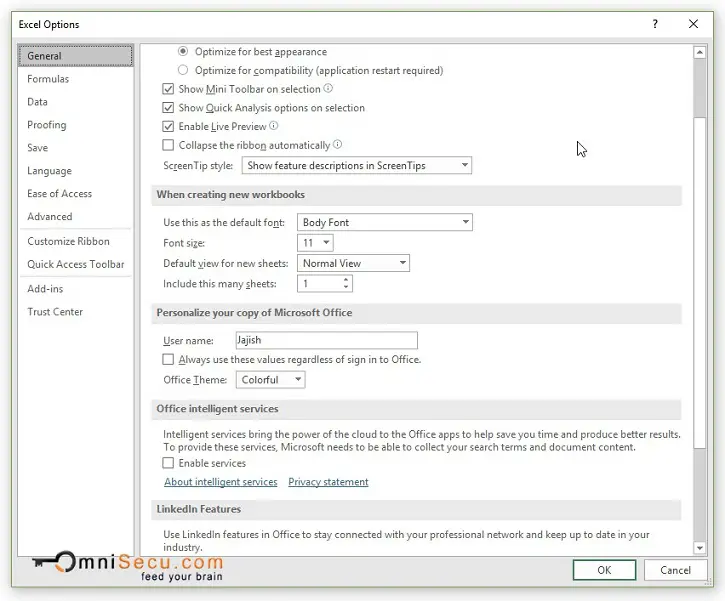
Task: Click the Cancel button
Action: coord(675,570)
